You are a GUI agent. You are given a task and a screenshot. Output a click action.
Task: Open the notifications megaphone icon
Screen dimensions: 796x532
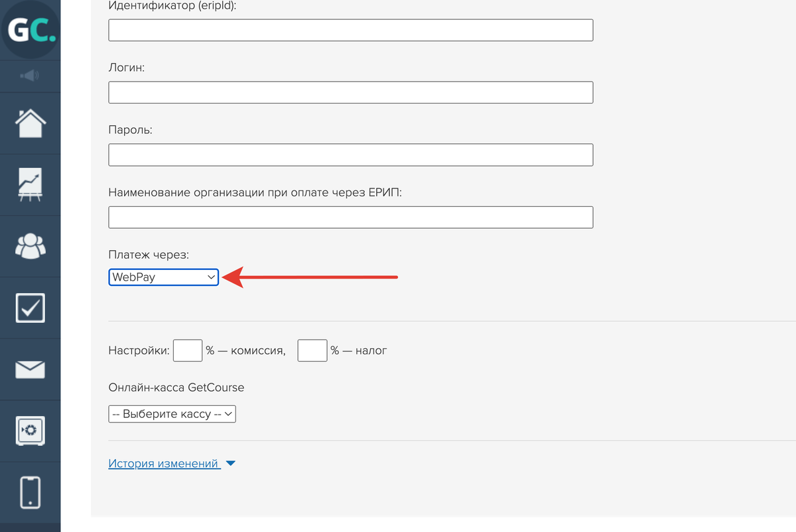[x=30, y=76]
